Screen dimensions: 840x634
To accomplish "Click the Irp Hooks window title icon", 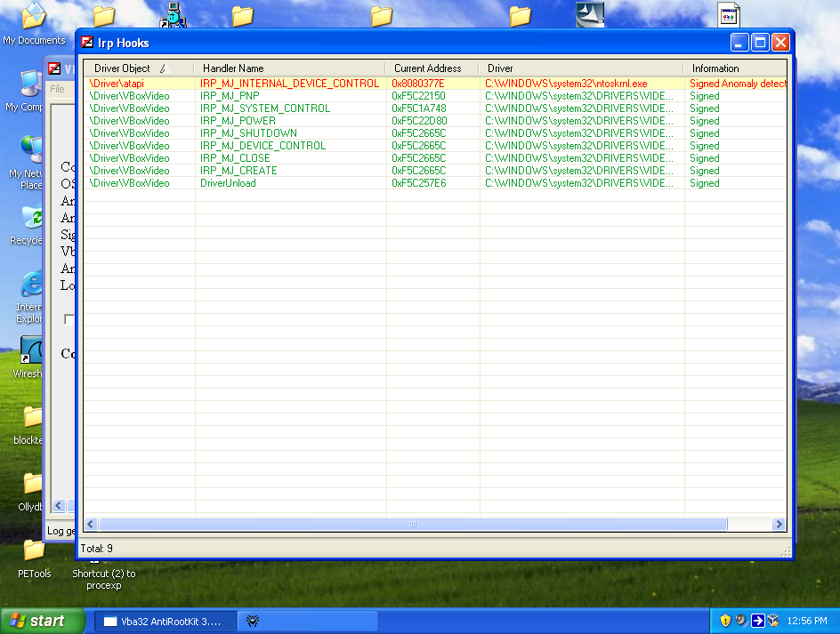I will click(x=87, y=43).
